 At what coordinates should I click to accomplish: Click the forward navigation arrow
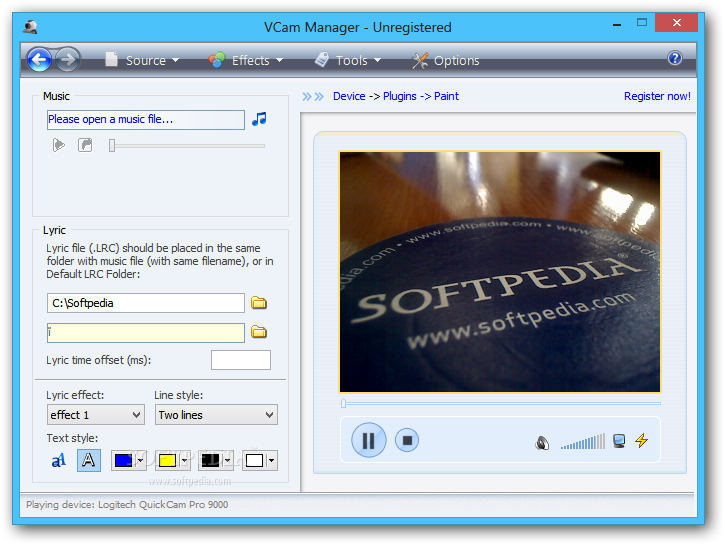click(x=68, y=60)
